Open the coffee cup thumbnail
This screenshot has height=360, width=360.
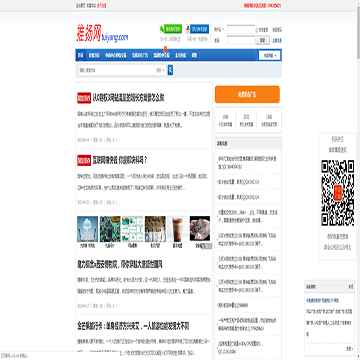click(178, 229)
